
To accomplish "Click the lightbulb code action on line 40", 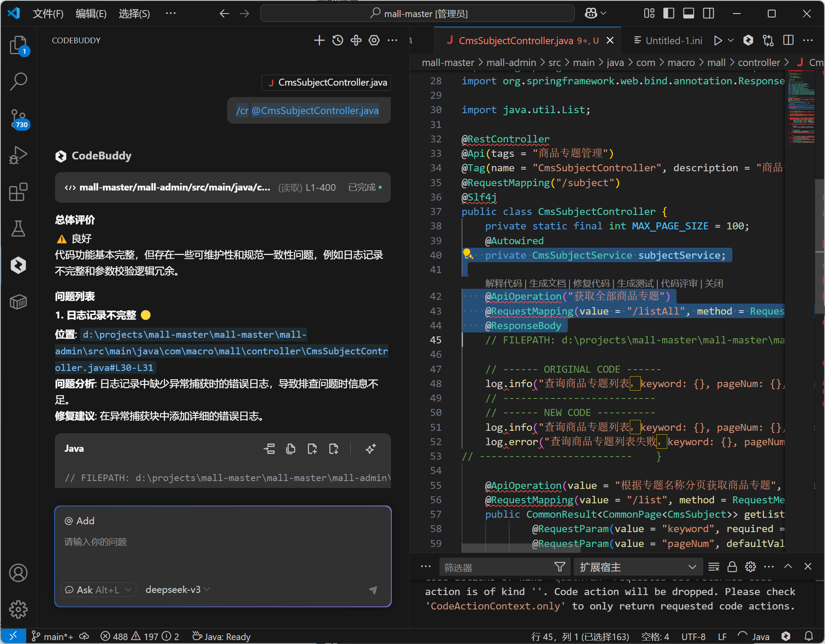I will point(467,254).
